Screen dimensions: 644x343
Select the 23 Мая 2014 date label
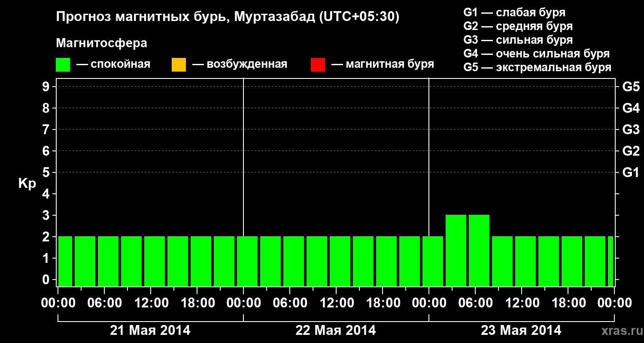tap(521, 331)
